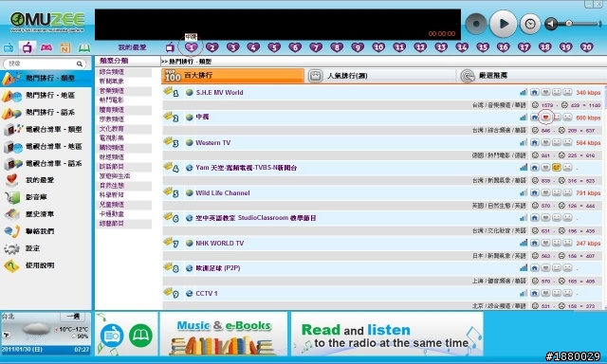Toggle favorite heart on 中視 row

pyautogui.click(x=545, y=118)
